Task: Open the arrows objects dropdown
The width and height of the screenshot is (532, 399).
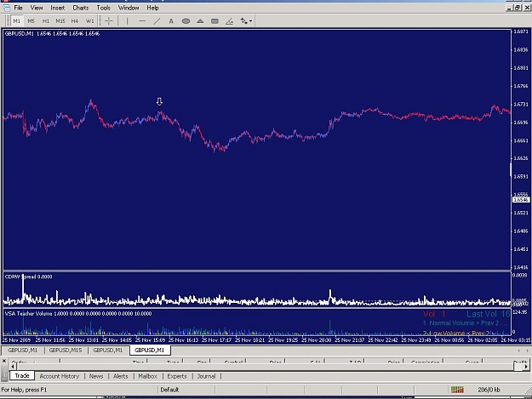Action: 246,21
